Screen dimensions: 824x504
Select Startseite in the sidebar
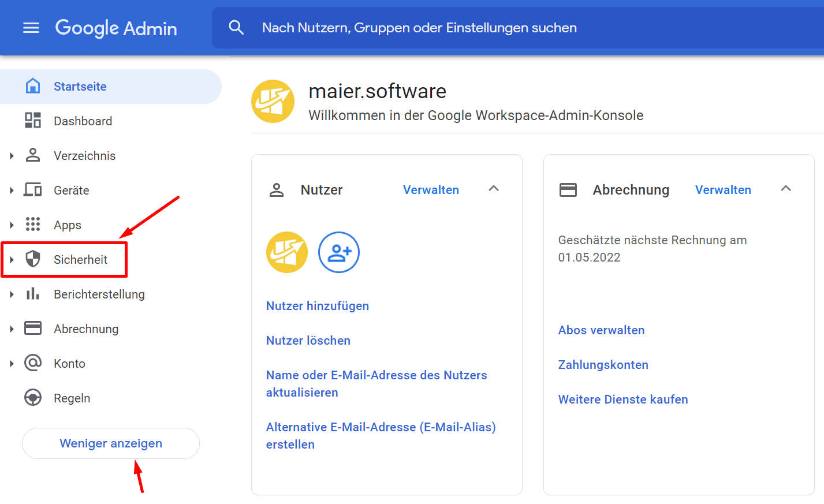(80, 87)
